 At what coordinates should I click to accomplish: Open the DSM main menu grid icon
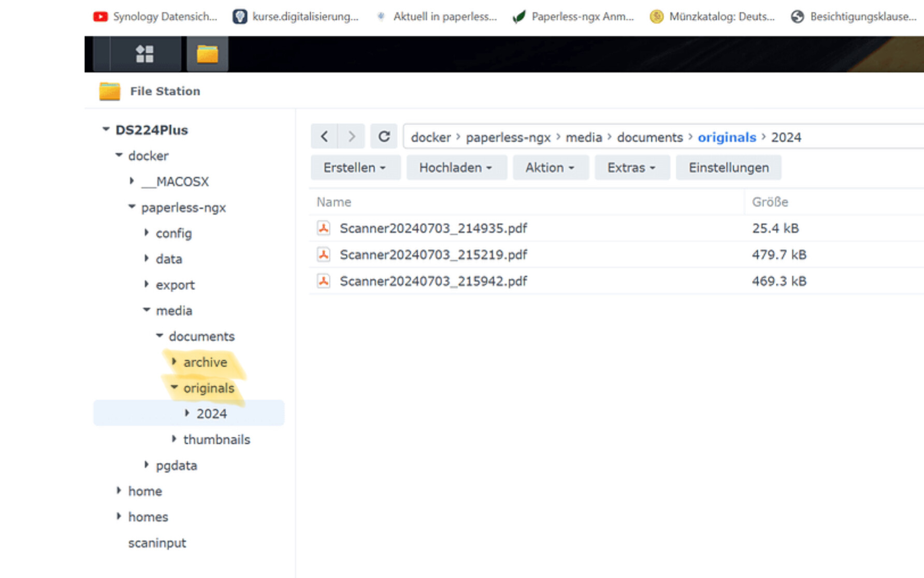click(145, 54)
